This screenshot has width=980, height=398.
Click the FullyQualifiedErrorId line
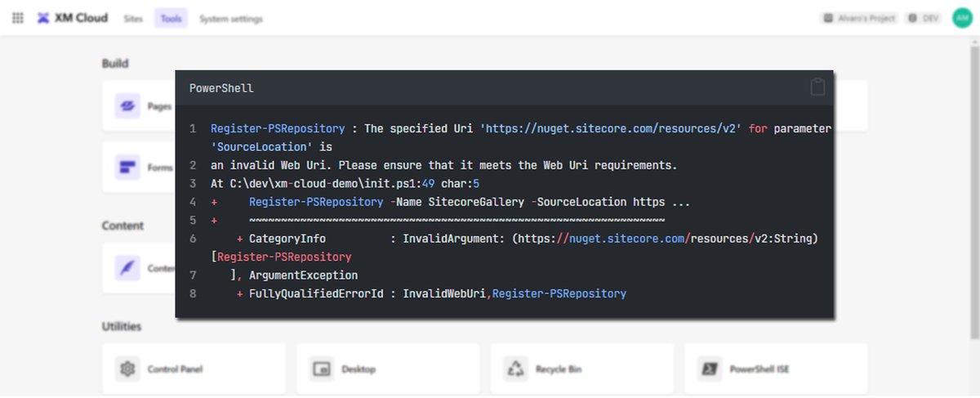(431, 293)
